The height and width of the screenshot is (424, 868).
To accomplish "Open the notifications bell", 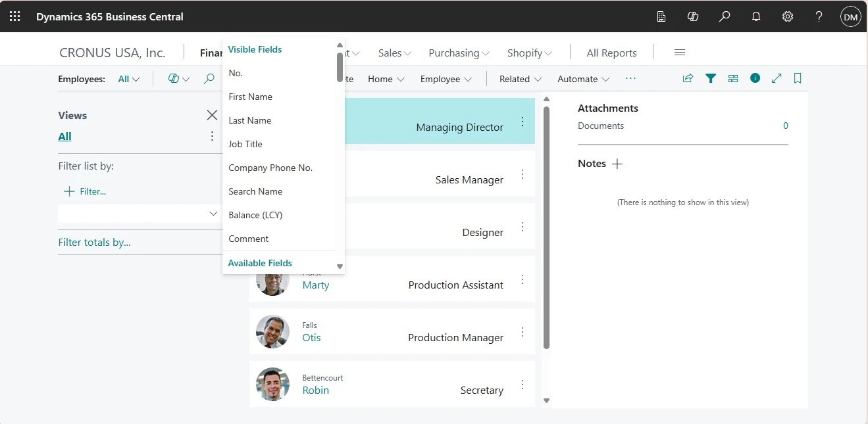I will pos(756,16).
